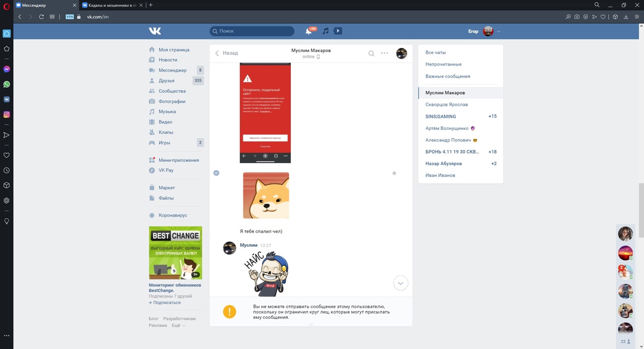Mark shiba sticker message as important star
Viewport: 644px width, 349px height.
click(x=394, y=173)
